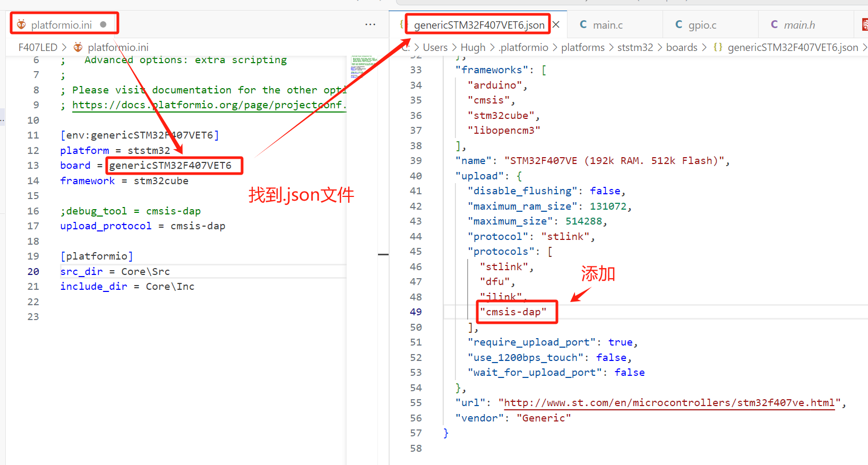
Task: Expand the F407LED breadcrumb folder
Action: tap(38, 47)
